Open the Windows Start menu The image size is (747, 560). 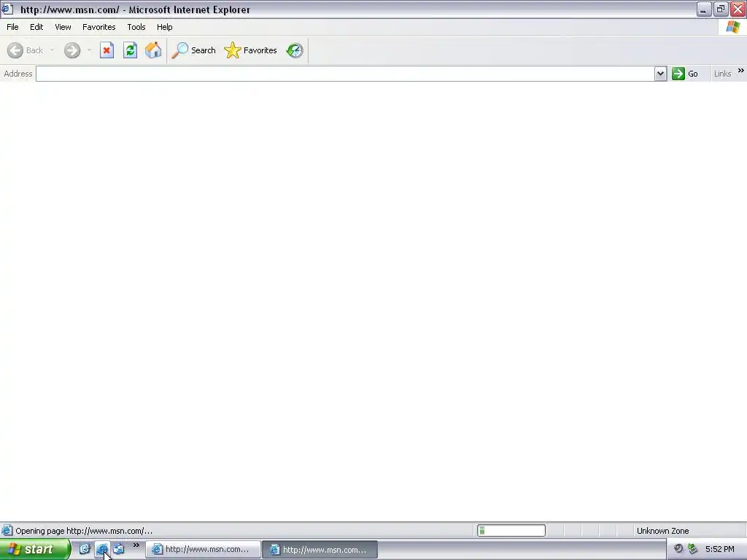click(x=35, y=550)
